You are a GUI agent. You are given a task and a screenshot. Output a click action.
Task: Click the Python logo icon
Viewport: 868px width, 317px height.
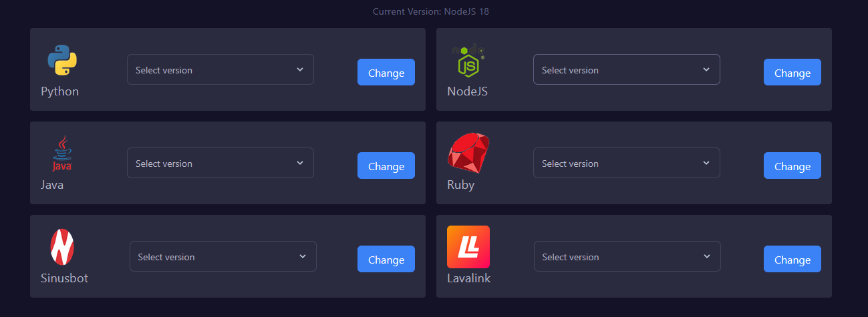click(x=62, y=60)
